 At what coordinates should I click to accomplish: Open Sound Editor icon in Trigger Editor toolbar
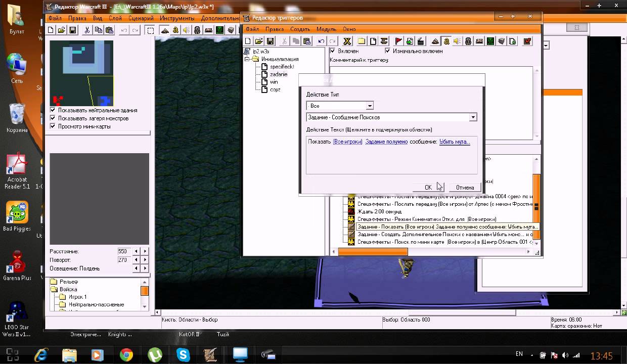(457, 41)
